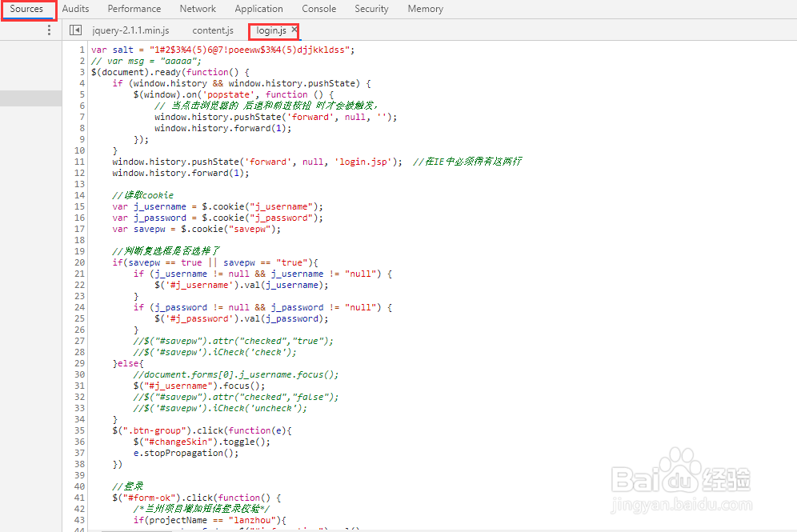The width and height of the screenshot is (797, 532).
Task: Click line number 15 in the gutter
Action: pyautogui.click(x=80, y=206)
